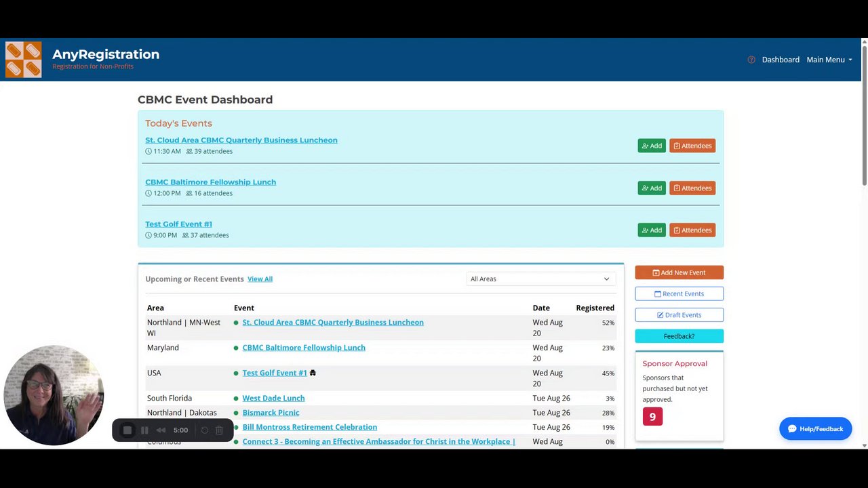Image resolution: width=868 pixels, height=488 pixels.
Task: Pause the screen recording
Action: click(144, 430)
